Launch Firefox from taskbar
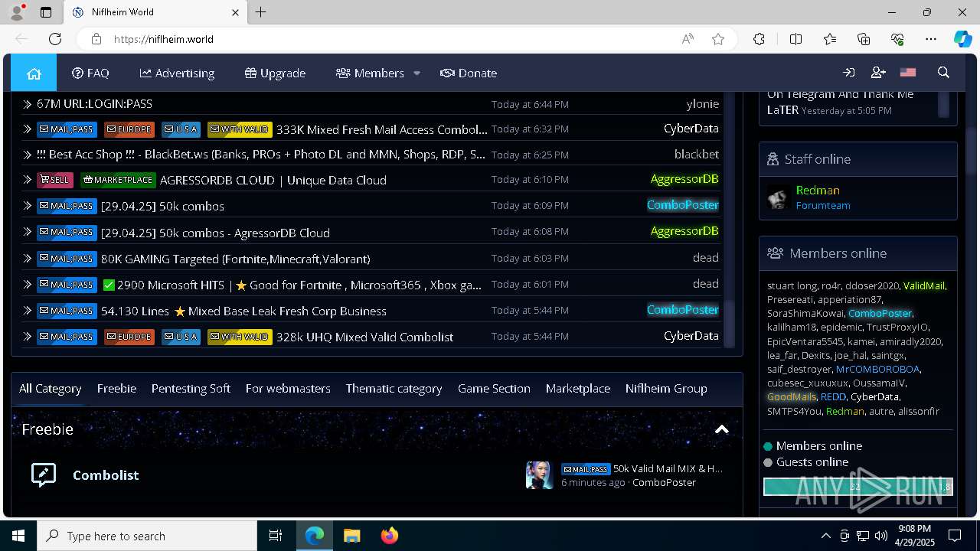 point(390,536)
